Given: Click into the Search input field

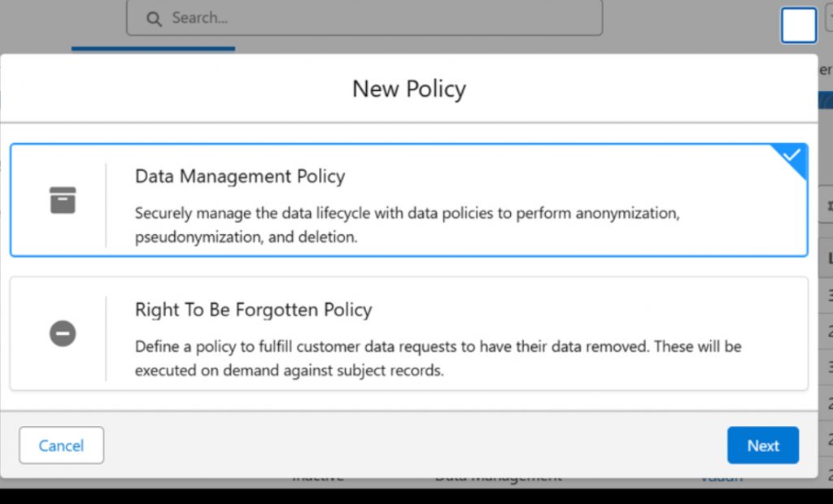Looking at the screenshot, I should point(374,18).
